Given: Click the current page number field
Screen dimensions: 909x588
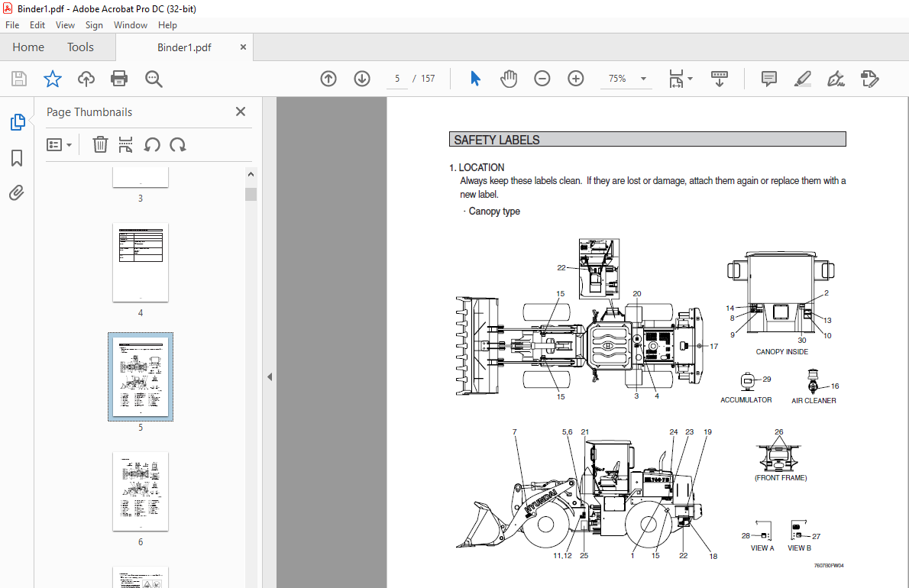Looking at the screenshot, I should (x=397, y=79).
